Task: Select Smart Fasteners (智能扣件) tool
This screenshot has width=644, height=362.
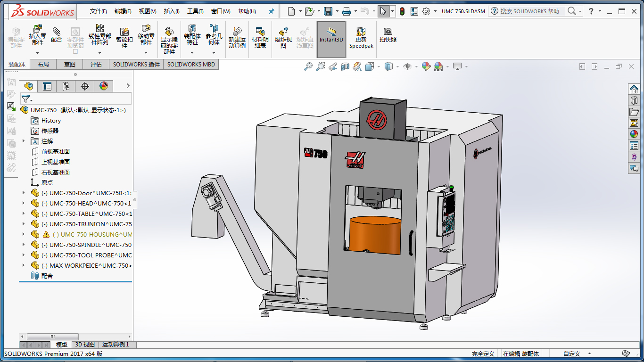Action: (124, 38)
